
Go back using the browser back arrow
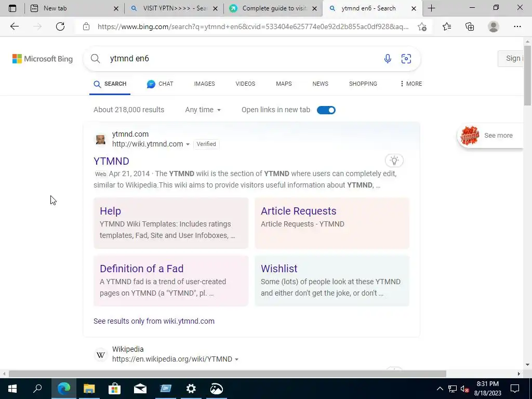pos(14,26)
